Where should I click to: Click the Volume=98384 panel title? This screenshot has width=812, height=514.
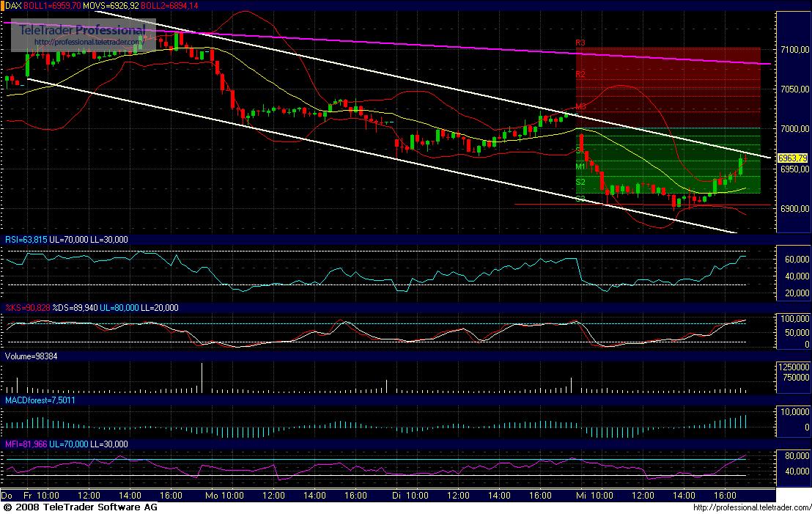pos(31,356)
